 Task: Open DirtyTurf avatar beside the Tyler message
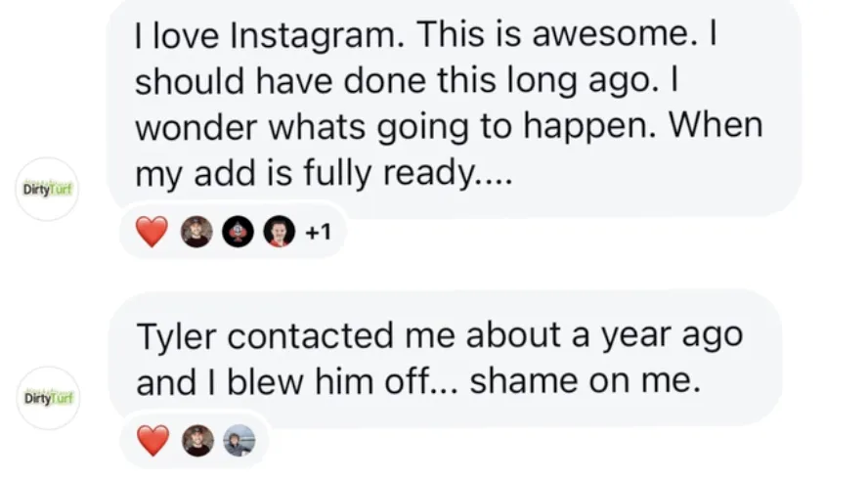48,397
